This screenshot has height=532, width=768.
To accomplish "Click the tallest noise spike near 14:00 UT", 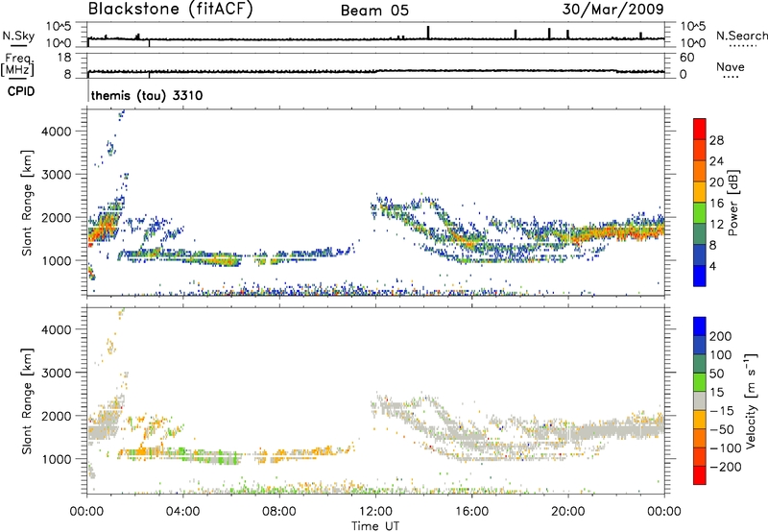I will [428, 33].
